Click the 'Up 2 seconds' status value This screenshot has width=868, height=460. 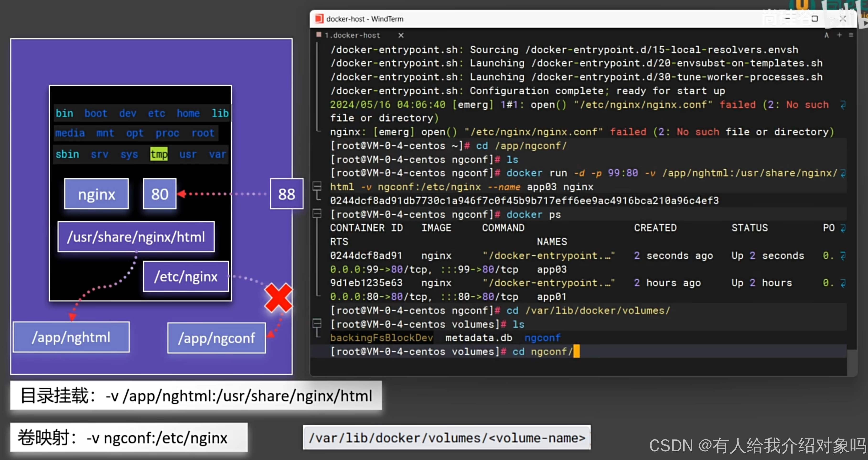click(x=768, y=256)
